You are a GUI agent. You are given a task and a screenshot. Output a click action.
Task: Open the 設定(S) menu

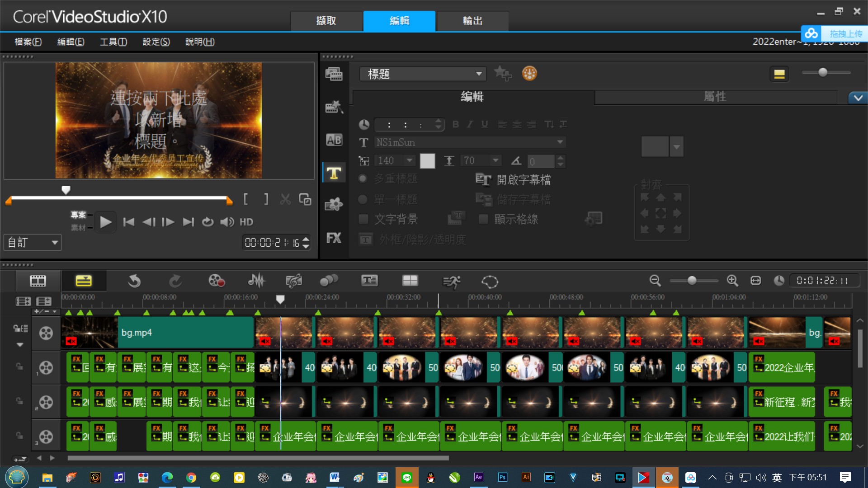pos(156,42)
